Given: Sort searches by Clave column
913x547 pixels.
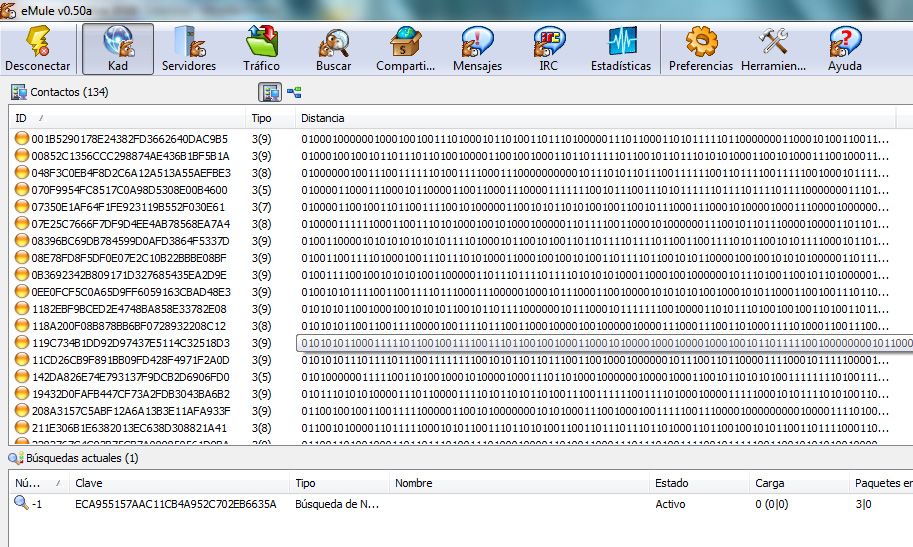Looking at the screenshot, I should (179, 483).
